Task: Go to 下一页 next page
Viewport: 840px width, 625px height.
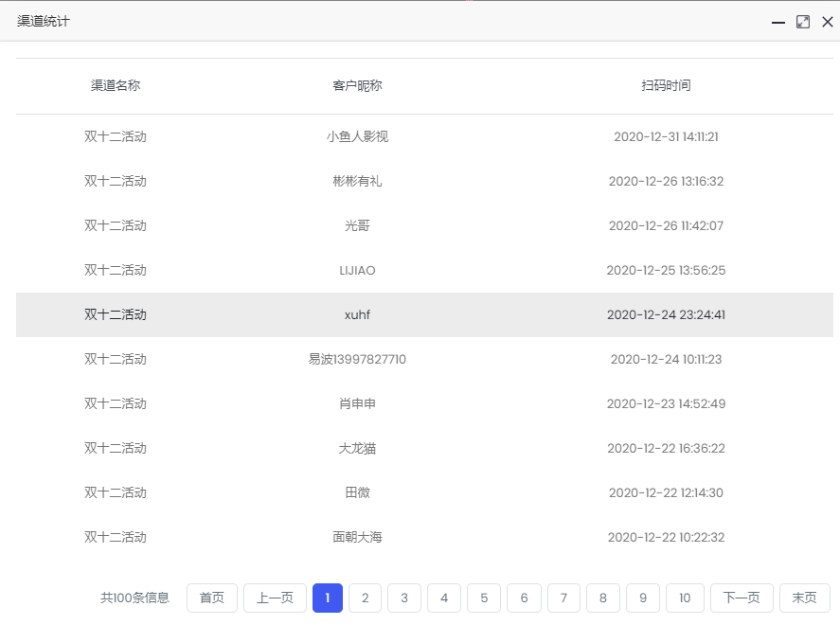Action: click(742, 598)
